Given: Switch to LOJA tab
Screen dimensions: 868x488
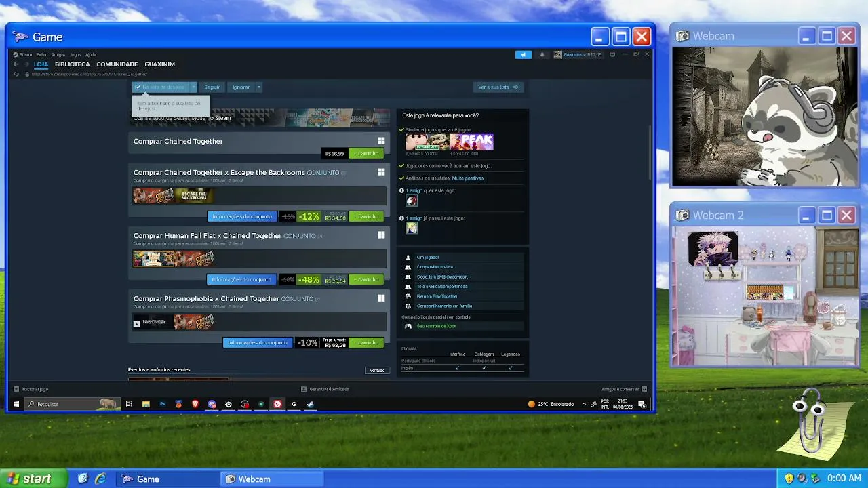Looking at the screenshot, I should click(x=41, y=64).
